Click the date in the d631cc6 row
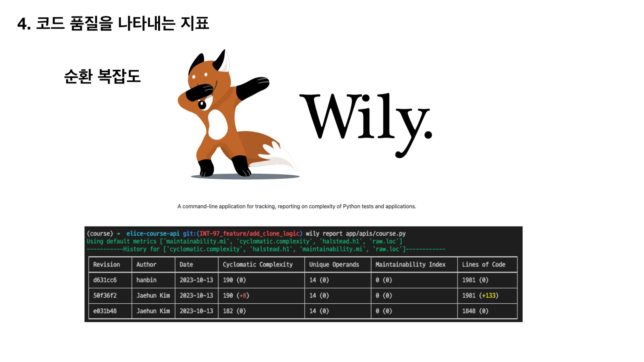 click(196, 280)
